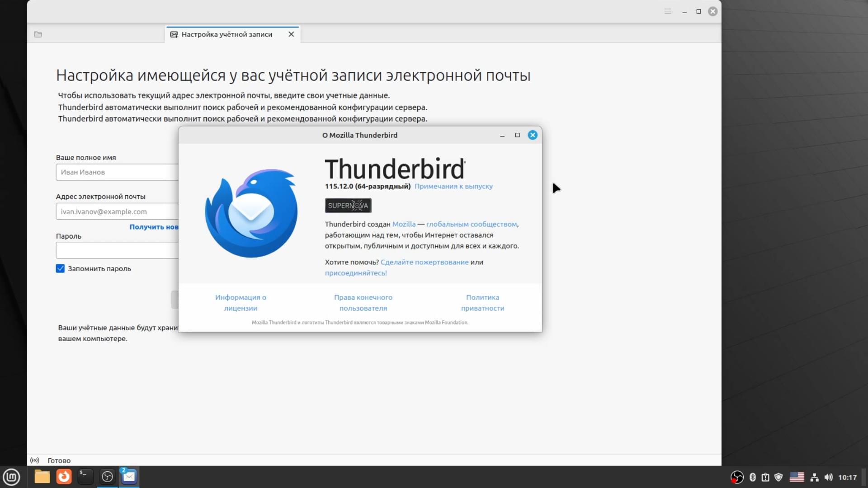Viewport: 868px width, 488px height.
Task: Click the Пароль input field
Action: 117,250
